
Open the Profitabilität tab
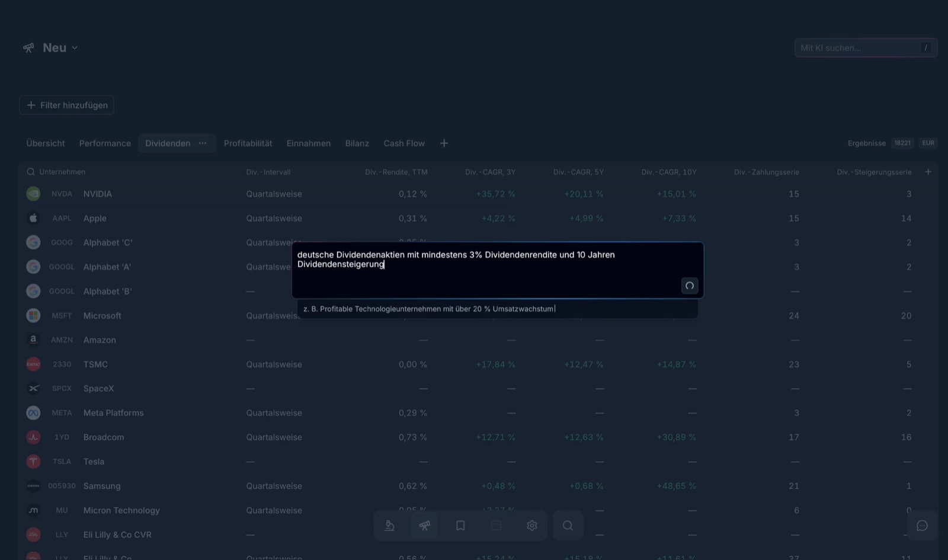pyautogui.click(x=248, y=143)
